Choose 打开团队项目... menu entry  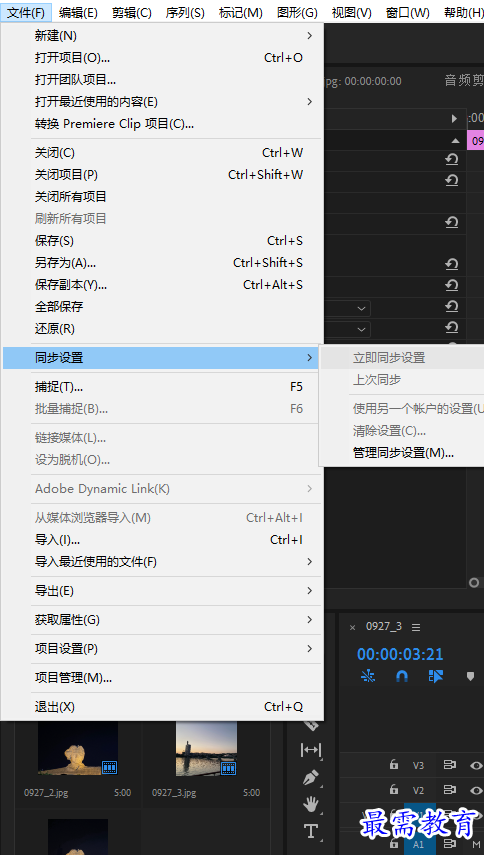point(161,80)
